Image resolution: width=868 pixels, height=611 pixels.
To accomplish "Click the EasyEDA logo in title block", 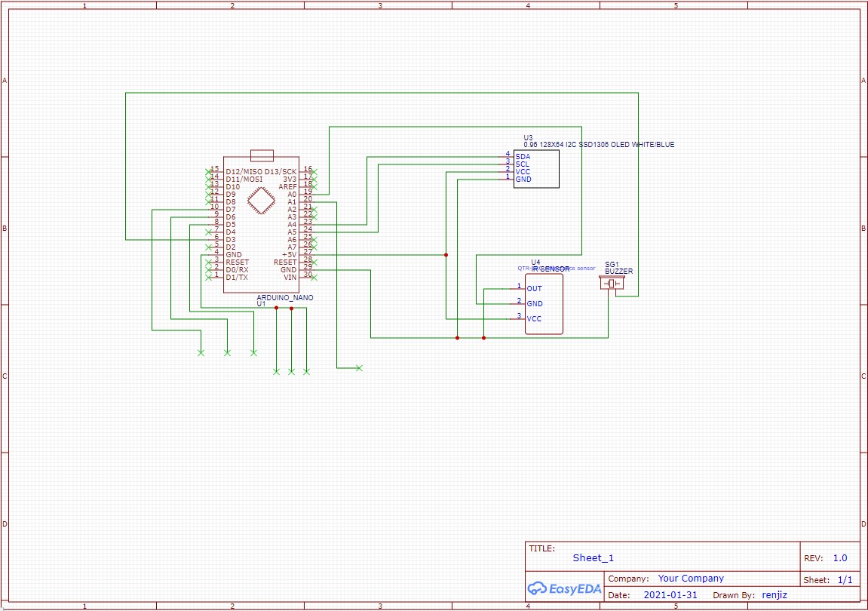I will pos(564,588).
